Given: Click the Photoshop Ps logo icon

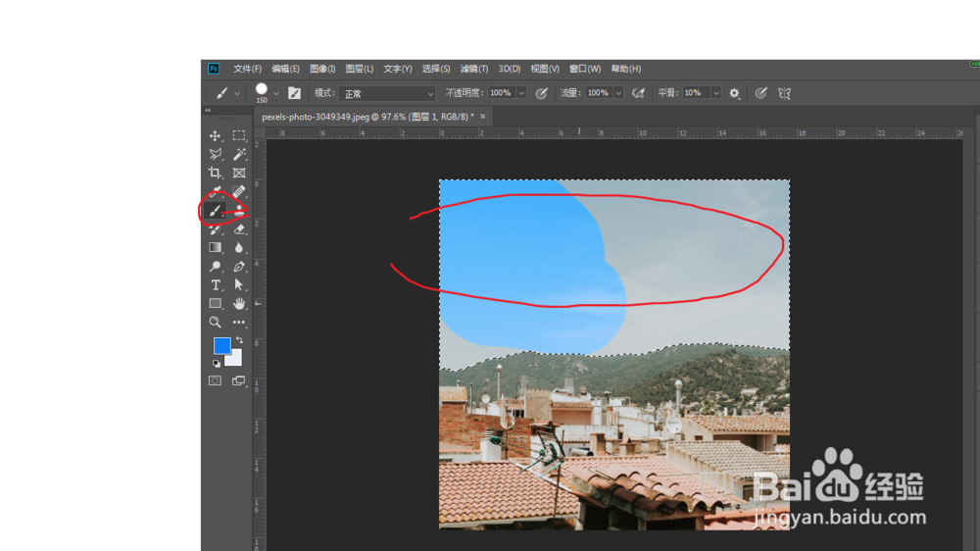Looking at the screenshot, I should point(214,69).
